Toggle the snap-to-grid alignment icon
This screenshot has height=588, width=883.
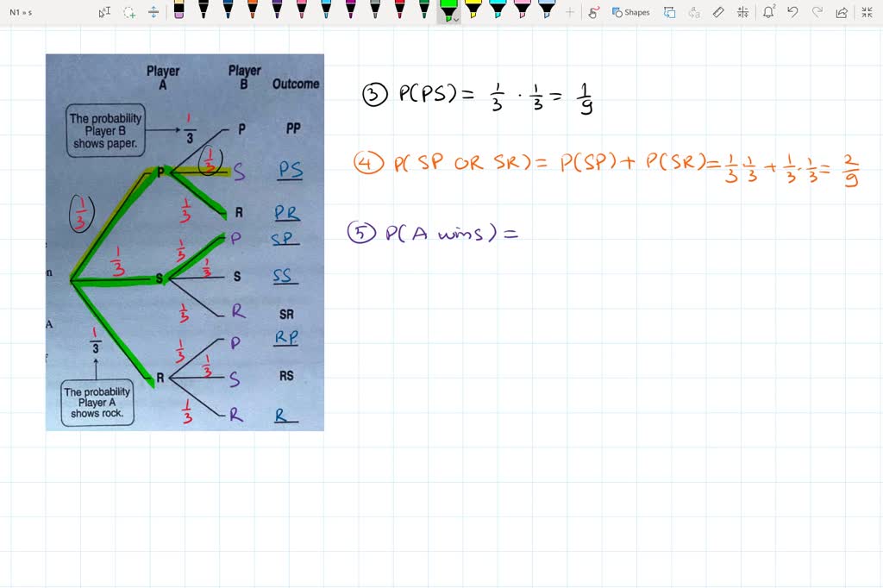tap(744, 12)
